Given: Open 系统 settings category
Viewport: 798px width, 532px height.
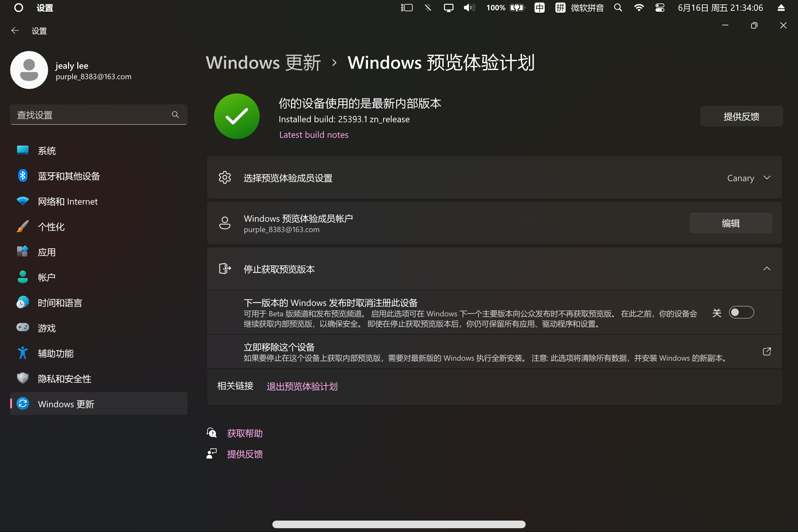Looking at the screenshot, I should (x=99, y=151).
